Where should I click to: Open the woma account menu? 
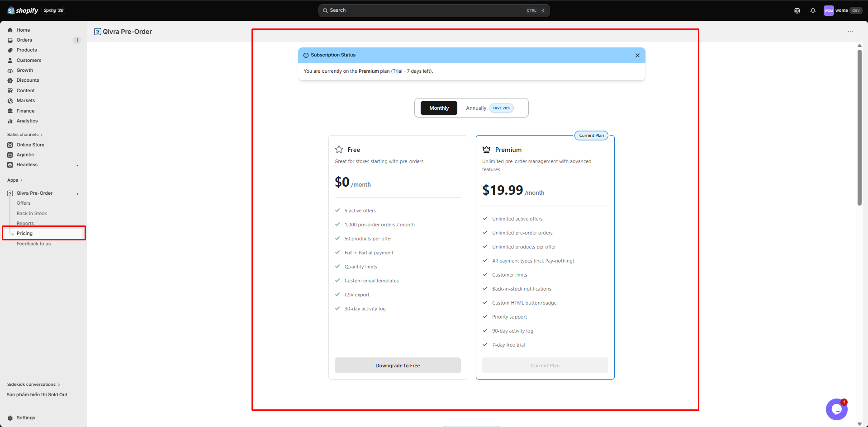[x=843, y=10]
